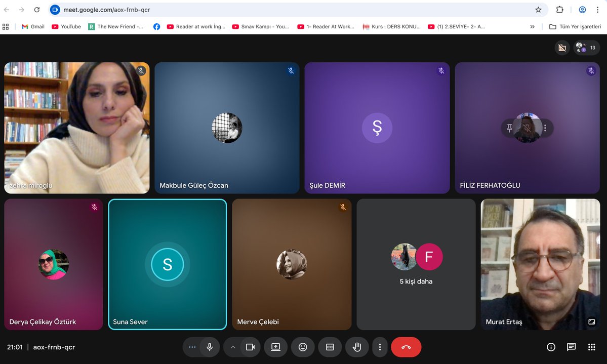Viewport: 607px width, 364px height.
Task: Click muted mic icon on Şule DEMİR
Action: point(441,70)
